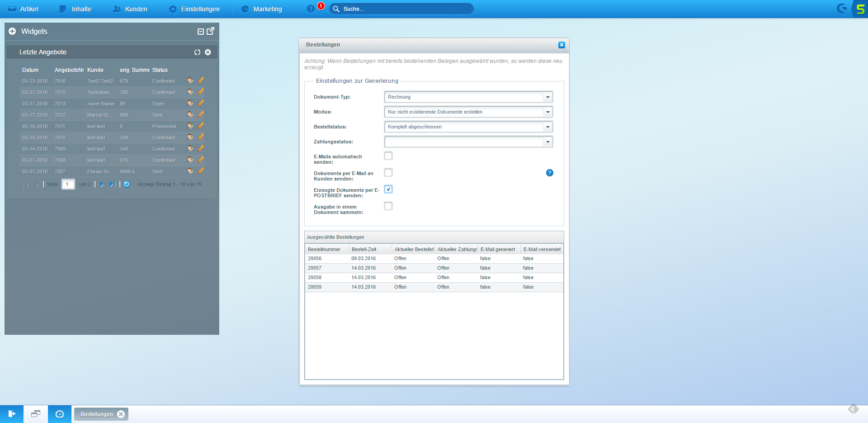Enable Ausgabe in einem Dokument sammeln
This screenshot has height=423, width=868.
[388, 206]
